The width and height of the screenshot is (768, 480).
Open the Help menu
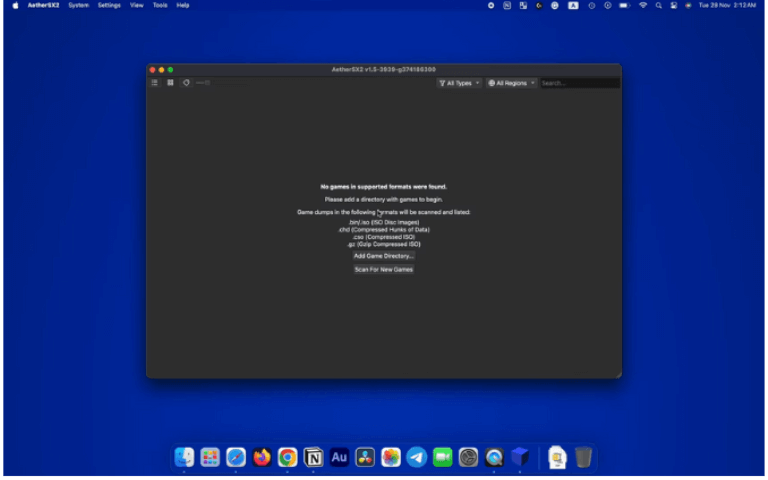(183, 5)
